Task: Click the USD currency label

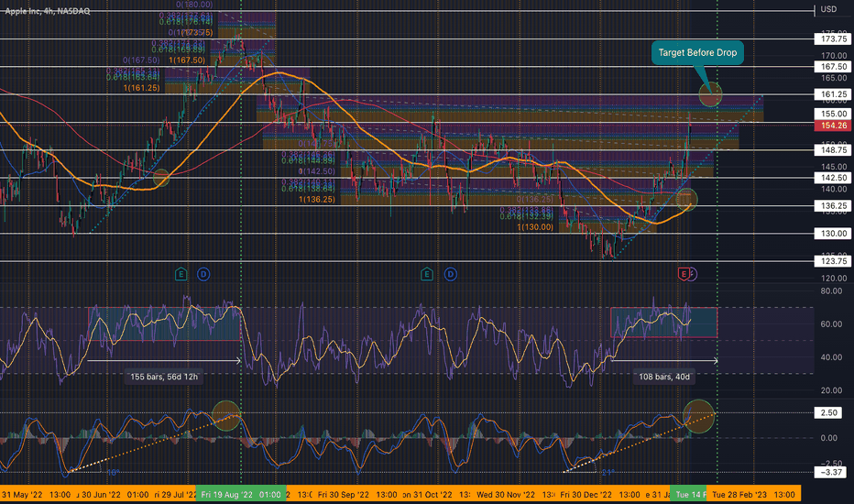Action: pos(828,9)
